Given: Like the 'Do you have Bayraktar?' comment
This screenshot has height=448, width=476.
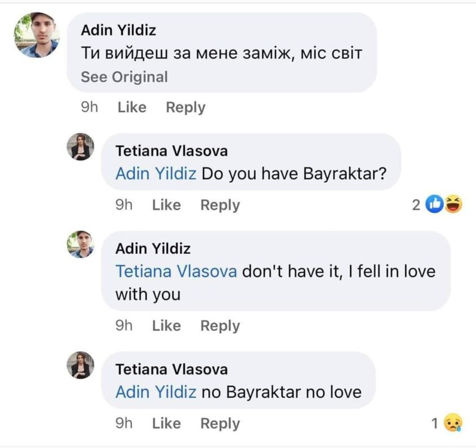Looking at the screenshot, I should tap(166, 205).
